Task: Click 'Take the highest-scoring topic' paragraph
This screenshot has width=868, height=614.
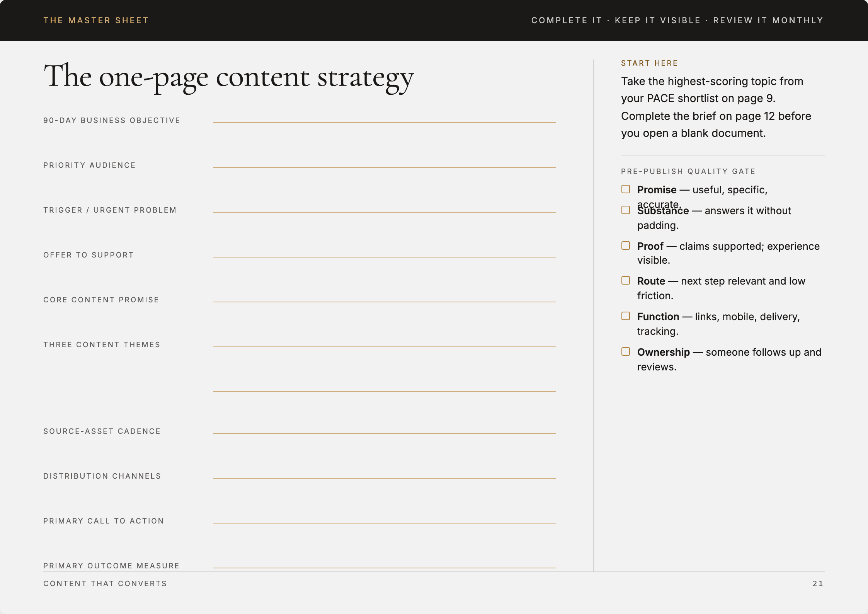Action: tap(716, 107)
